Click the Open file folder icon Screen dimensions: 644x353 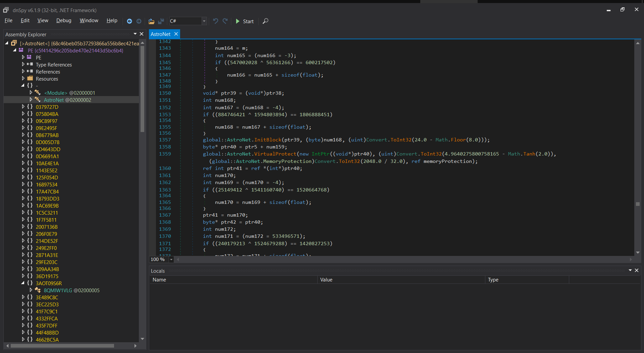click(151, 21)
